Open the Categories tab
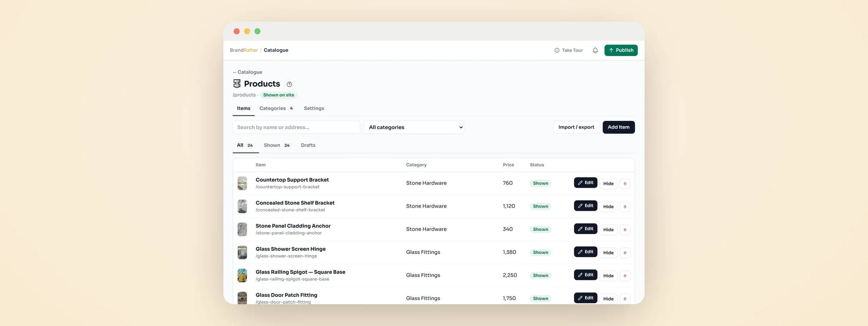The height and width of the screenshot is (326, 868). tap(277, 108)
